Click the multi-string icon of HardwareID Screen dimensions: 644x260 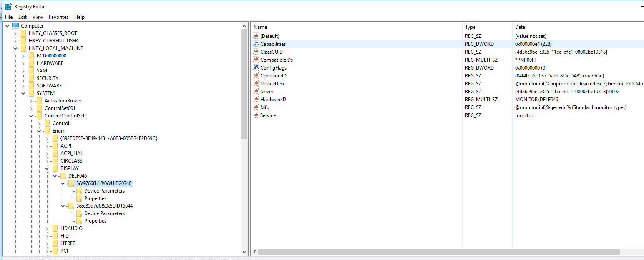click(x=256, y=100)
